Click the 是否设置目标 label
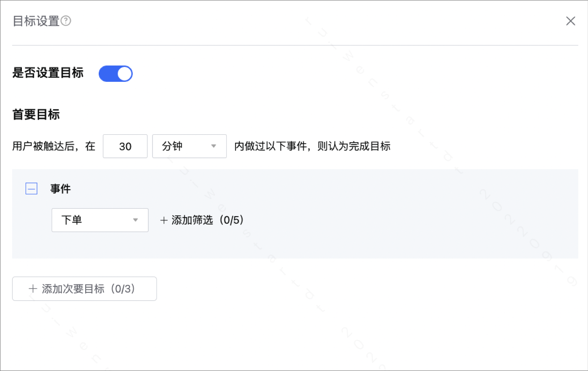This screenshot has height=371, width=588. 48,73
